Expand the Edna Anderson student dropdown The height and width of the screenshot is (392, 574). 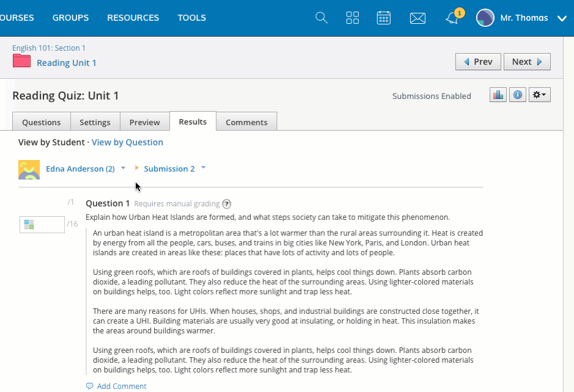click(123, 168)
